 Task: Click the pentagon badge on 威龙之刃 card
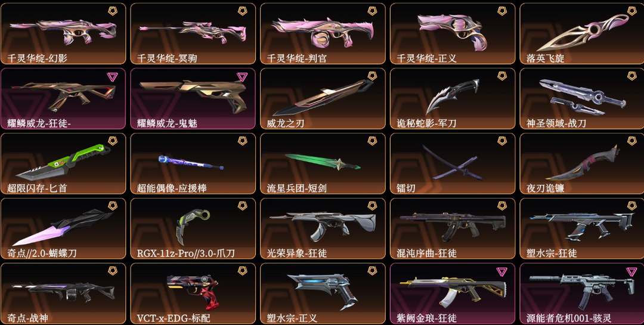click(372, 76)
